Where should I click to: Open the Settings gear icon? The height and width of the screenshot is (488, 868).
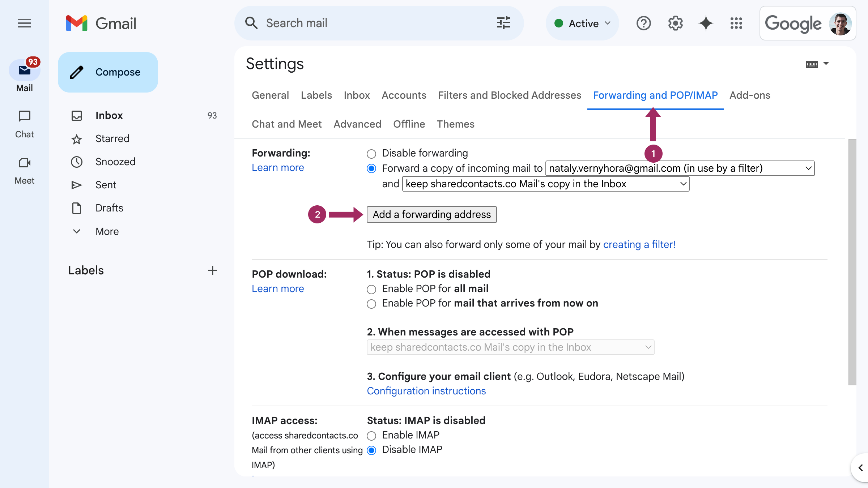675,23
